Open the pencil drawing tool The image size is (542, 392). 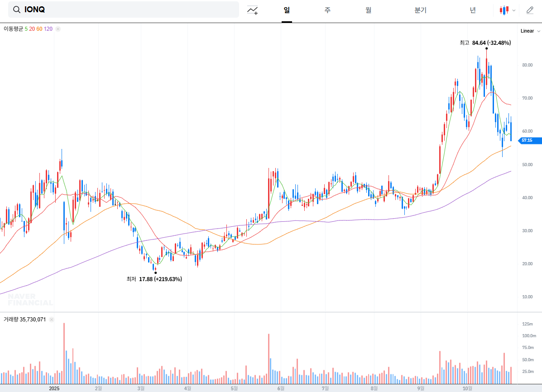pos(530,10)
